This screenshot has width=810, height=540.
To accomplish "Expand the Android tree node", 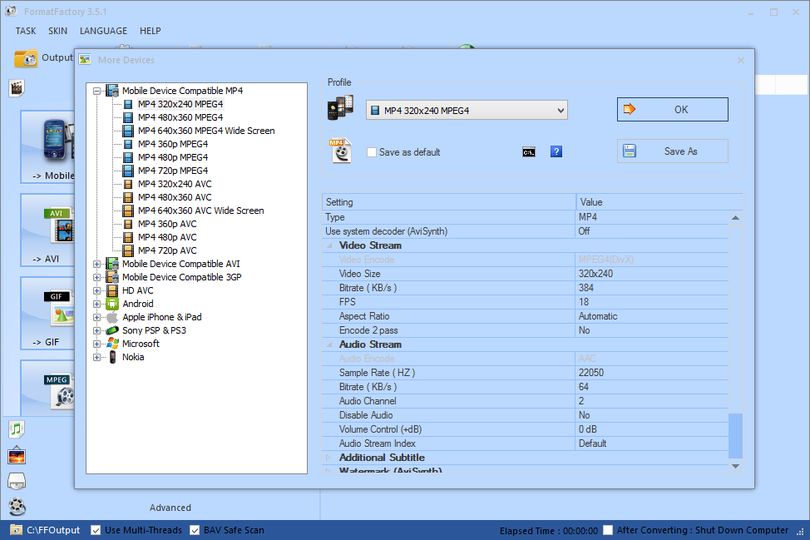I will coord(97,304).
